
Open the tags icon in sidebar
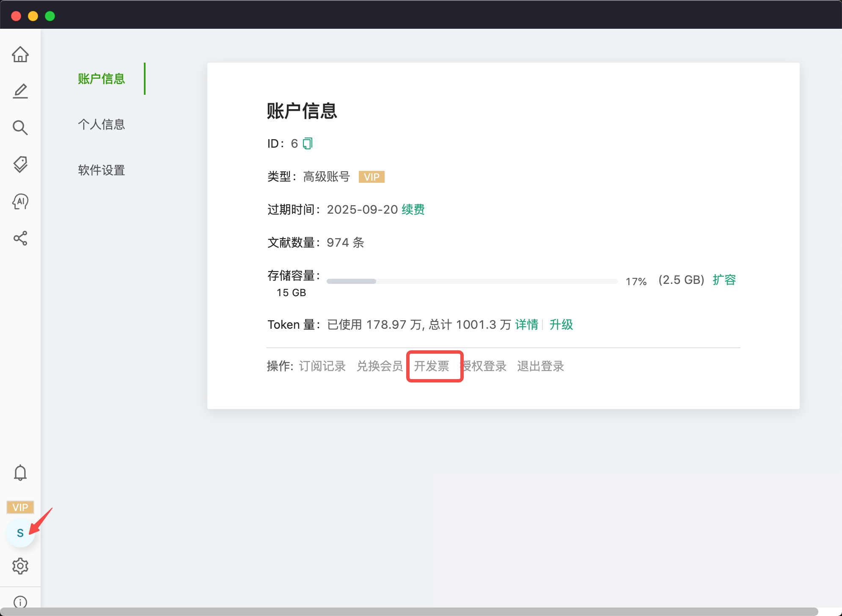tap(20, 164)
